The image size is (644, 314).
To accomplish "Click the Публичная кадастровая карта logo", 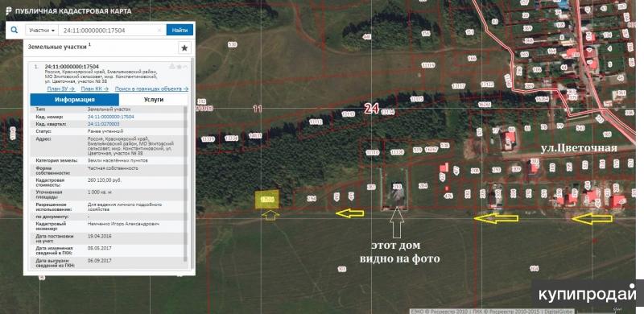I will (69, 11).
